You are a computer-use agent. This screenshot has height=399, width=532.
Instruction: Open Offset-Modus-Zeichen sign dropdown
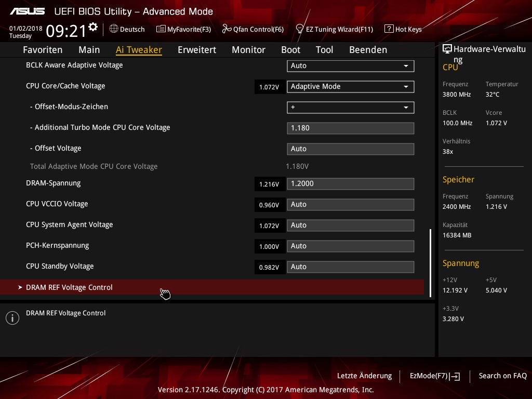[x=351, y=107]
